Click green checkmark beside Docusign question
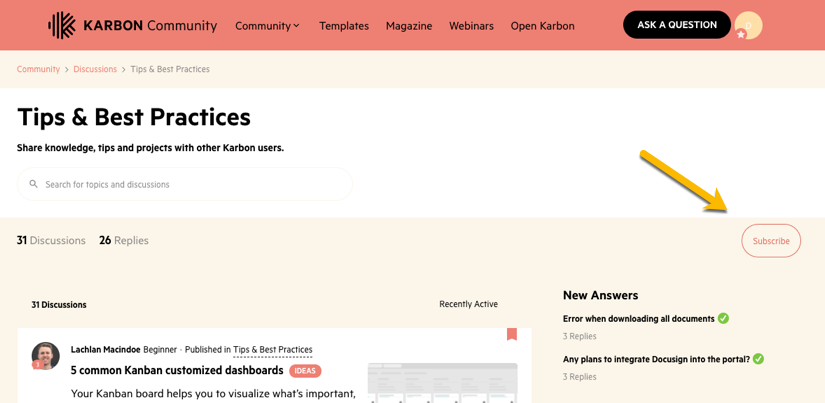Image resolution: width=825 pixels, height=403 pixels. pyautogui.click(x=758, y=359)
